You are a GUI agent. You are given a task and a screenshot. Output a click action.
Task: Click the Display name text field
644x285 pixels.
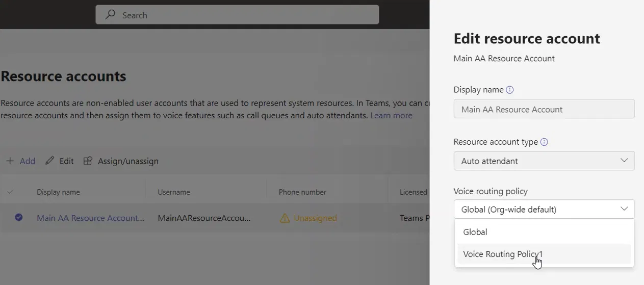pos(544,109)
